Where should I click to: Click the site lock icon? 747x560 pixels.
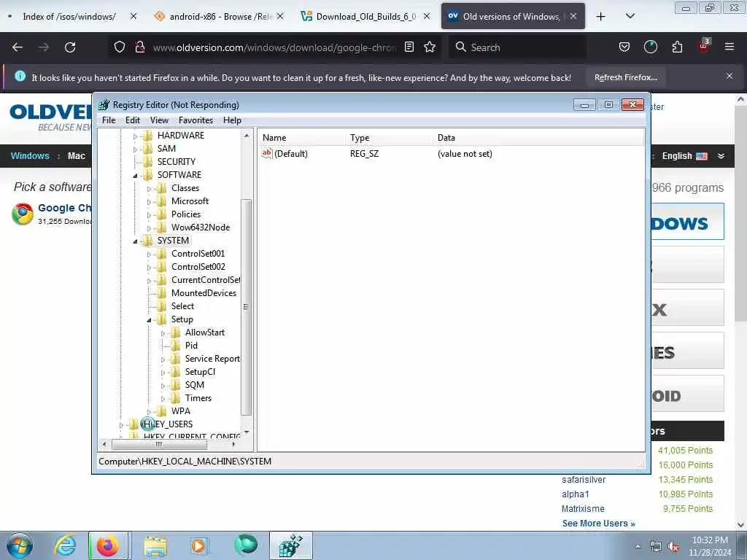tap(139, 47)
